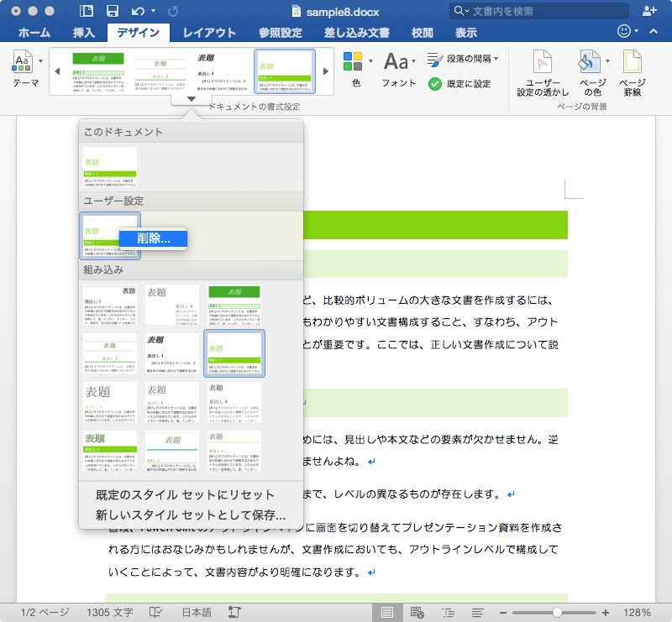Image resolution: width=672 pixels, height=622 pixels.
Task: Click the Share/add person icon
Action: [649, 11]
